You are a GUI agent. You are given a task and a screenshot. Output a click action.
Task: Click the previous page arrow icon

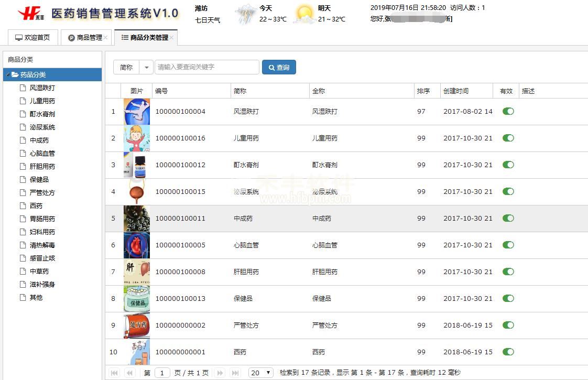click(x=129, y=373)
